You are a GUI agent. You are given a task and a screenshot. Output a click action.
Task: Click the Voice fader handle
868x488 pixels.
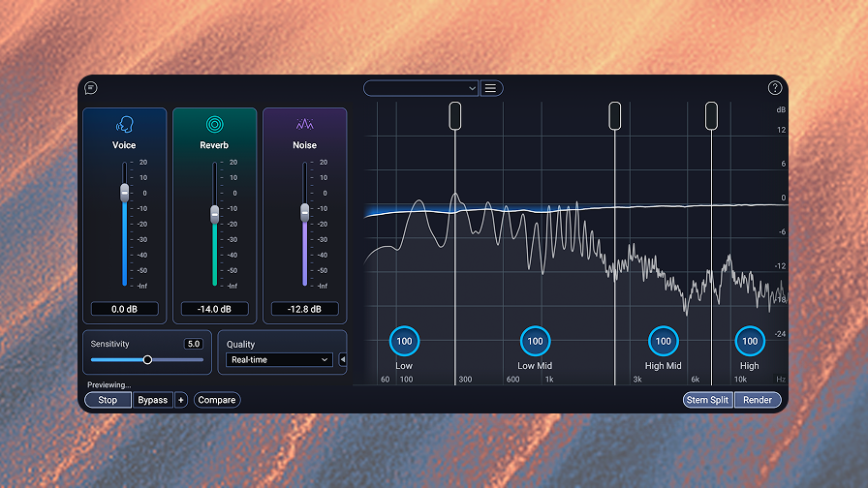pyautogui.click(x=125, y=193)
